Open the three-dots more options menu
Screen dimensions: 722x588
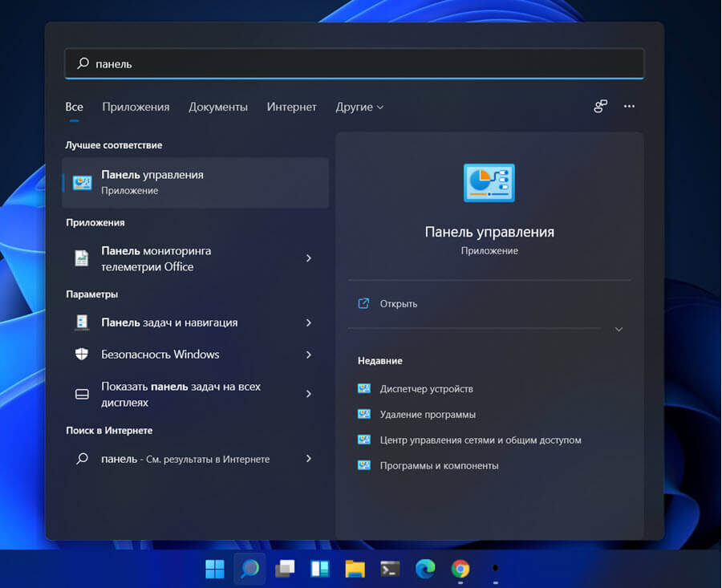tap(629, 107)
